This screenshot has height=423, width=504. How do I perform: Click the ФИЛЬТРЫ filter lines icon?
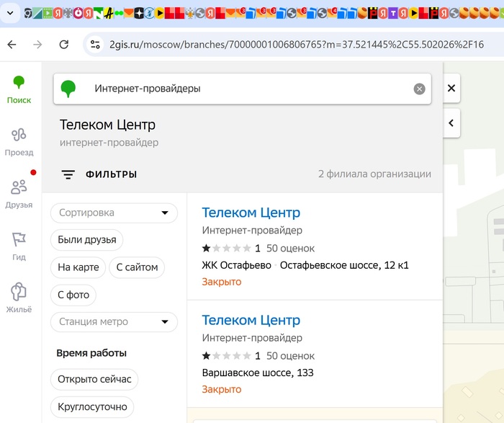tap(68, 174)
